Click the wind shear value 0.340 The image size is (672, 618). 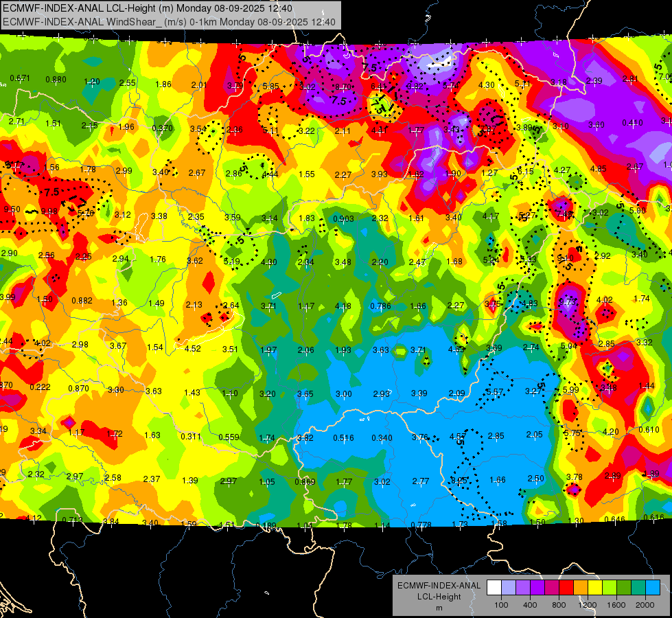click(382, 437)
